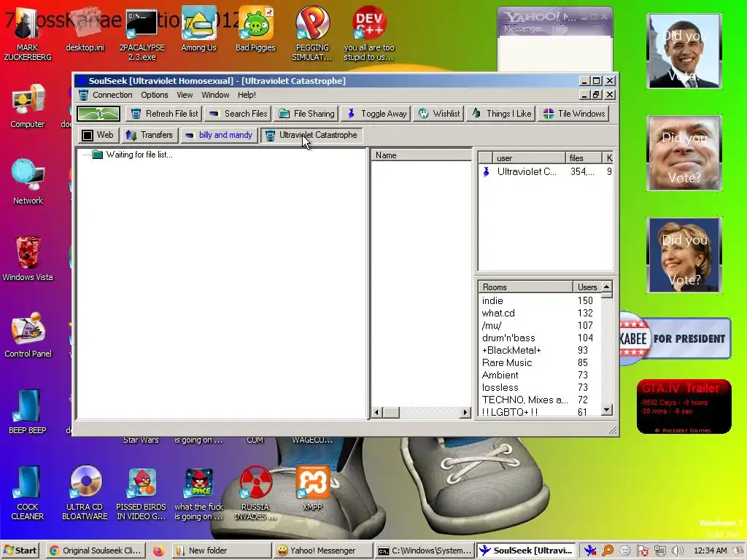Image resolution: width=747 pixels, height=560 pixels.
Task: Open the Window menu
Action: pos(215,95)
